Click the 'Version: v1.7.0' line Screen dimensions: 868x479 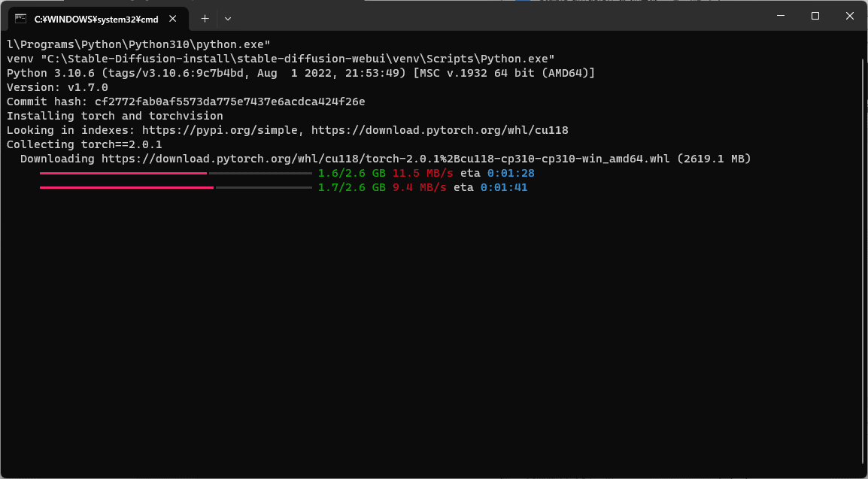(58, 86)
